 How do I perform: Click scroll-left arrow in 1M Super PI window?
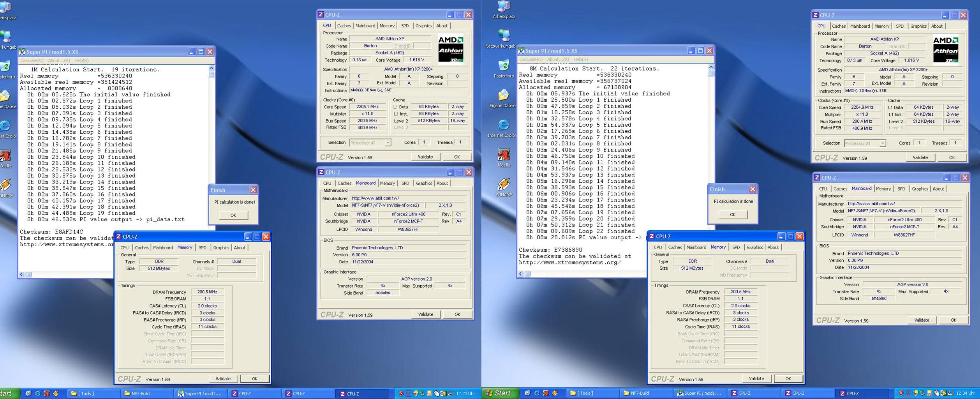click(x=21, y=275)
